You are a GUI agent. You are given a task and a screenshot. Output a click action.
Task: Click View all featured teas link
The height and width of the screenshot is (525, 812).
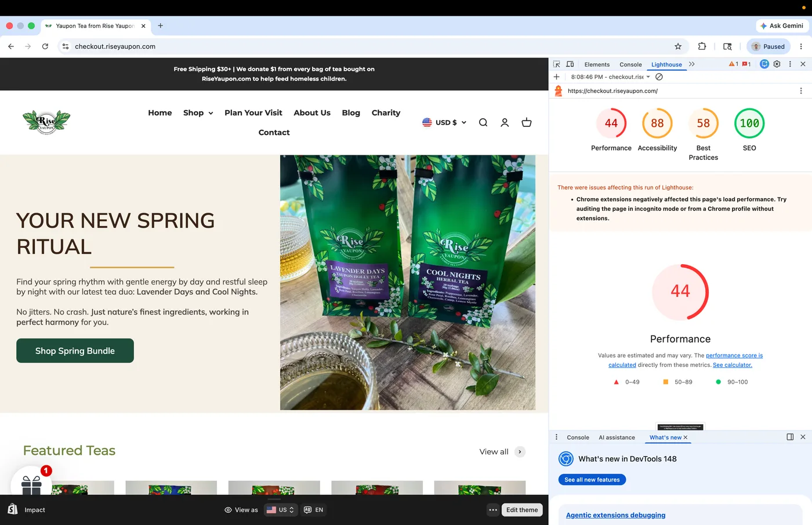502,451
